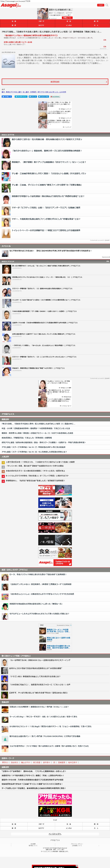The image size is (110, 868).
Task: Open the モノ情報 banner
Action: click(x=55, y=540)
